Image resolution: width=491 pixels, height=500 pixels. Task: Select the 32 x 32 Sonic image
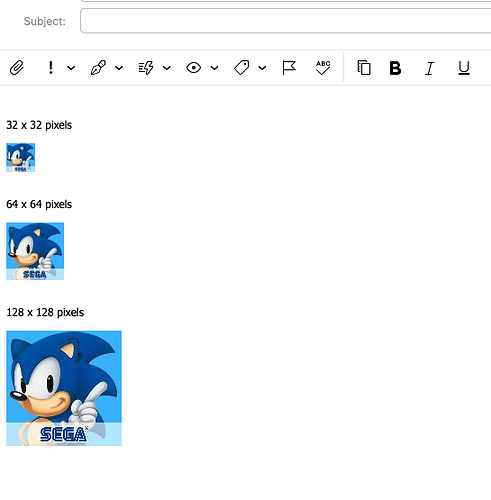21,158
